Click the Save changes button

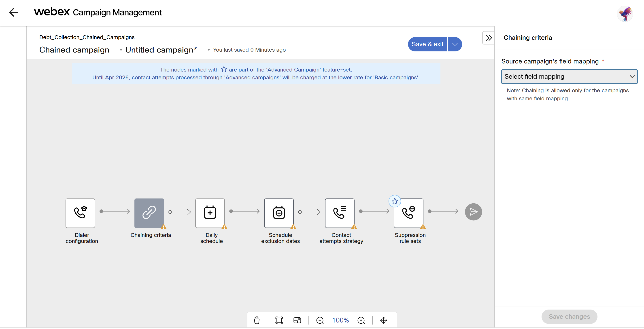(569, 316)
